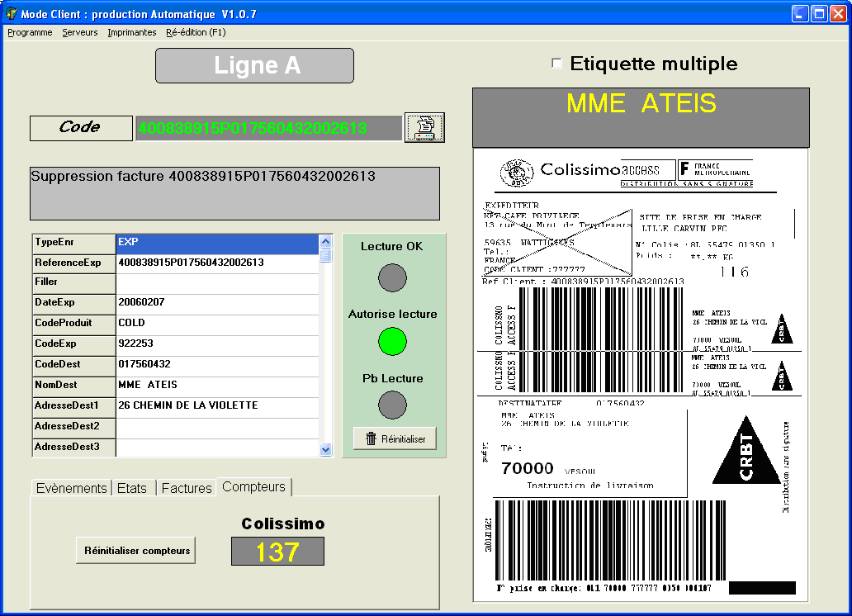Viewport: 852px width, 616px height.
Task: Click the Colissimo label preview image
Action: pyautogui.click(x=641, y=375)
